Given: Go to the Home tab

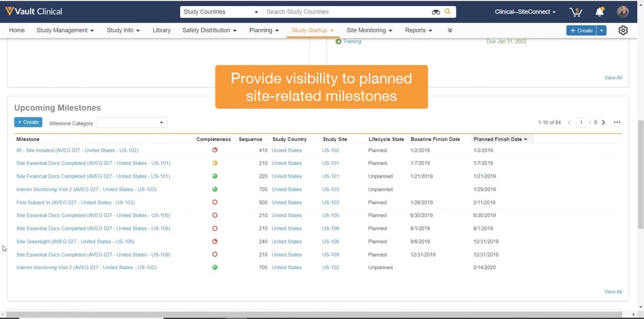Looking at the screenshot, I should tap(17, 30).
